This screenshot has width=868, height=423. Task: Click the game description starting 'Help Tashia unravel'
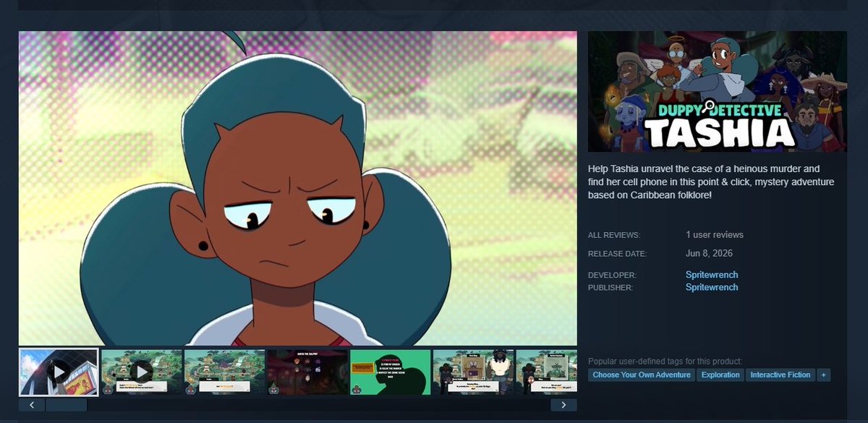click(x=711, y=181)
